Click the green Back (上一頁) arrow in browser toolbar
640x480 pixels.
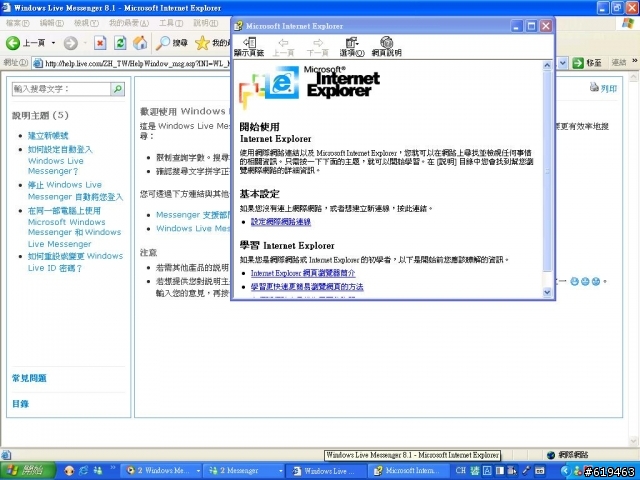pos(13,42)
